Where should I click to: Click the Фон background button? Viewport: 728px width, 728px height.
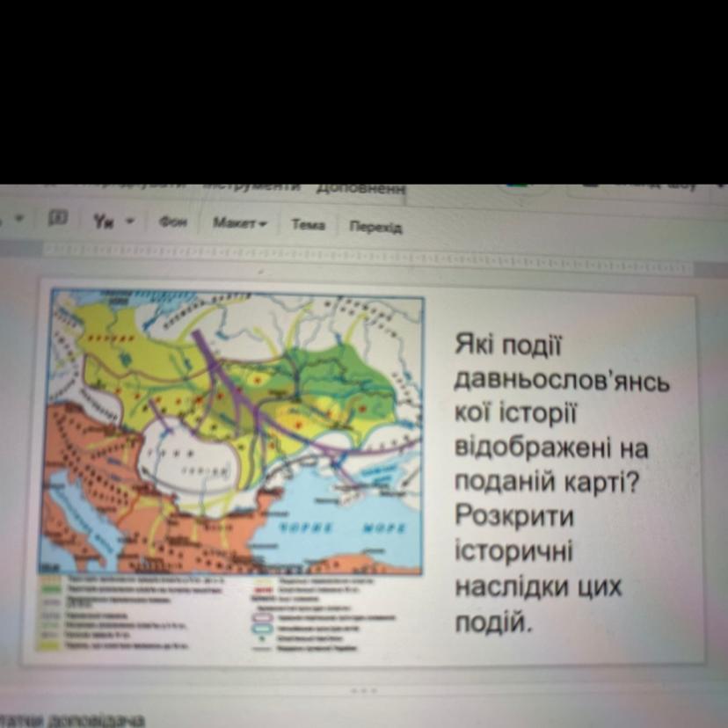coord(173,223)
